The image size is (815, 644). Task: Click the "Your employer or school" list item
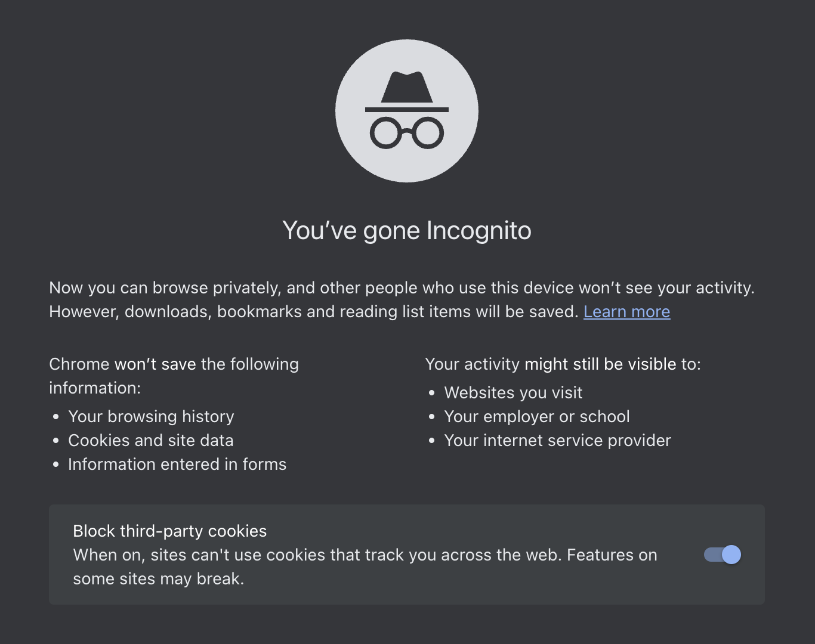point(537,416)
